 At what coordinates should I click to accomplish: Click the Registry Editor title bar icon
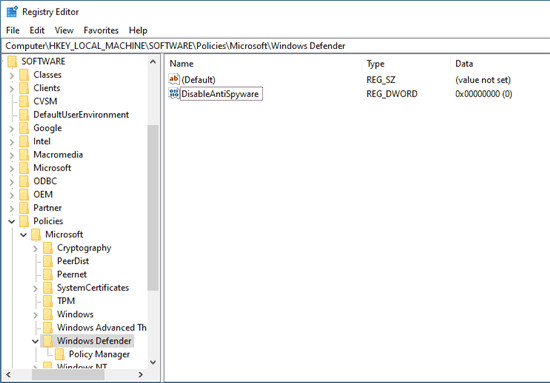(12, 12)
